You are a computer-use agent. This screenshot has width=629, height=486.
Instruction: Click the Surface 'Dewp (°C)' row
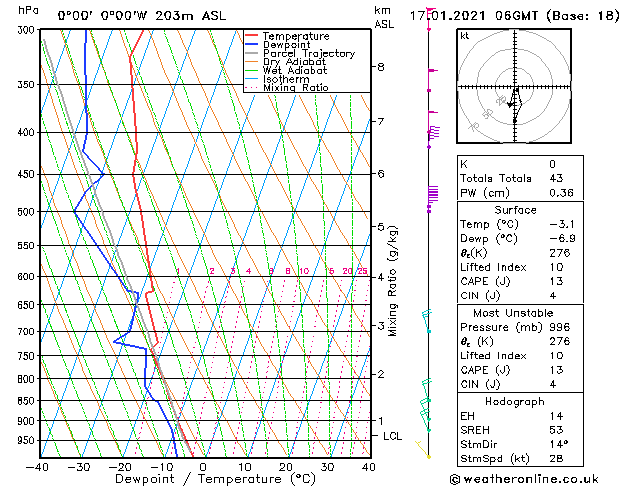click(x=520, y=239)
